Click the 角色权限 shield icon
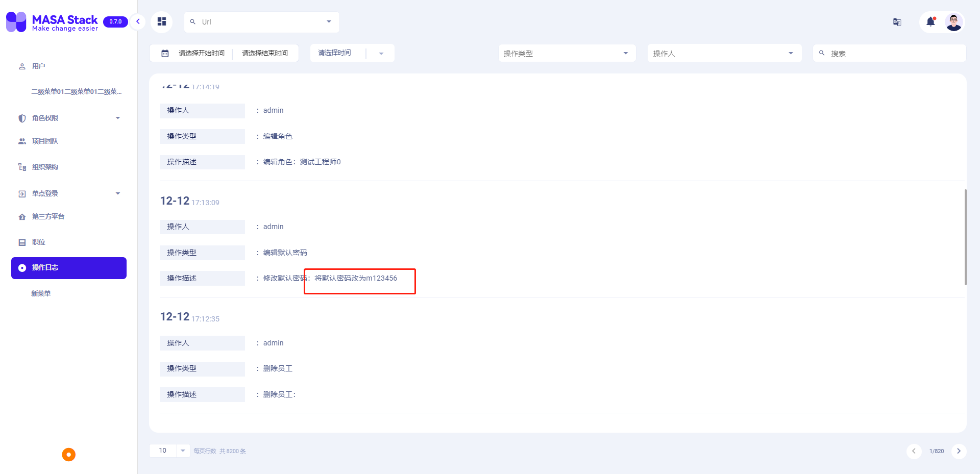 pyautogui.click(x=22, y=118)
